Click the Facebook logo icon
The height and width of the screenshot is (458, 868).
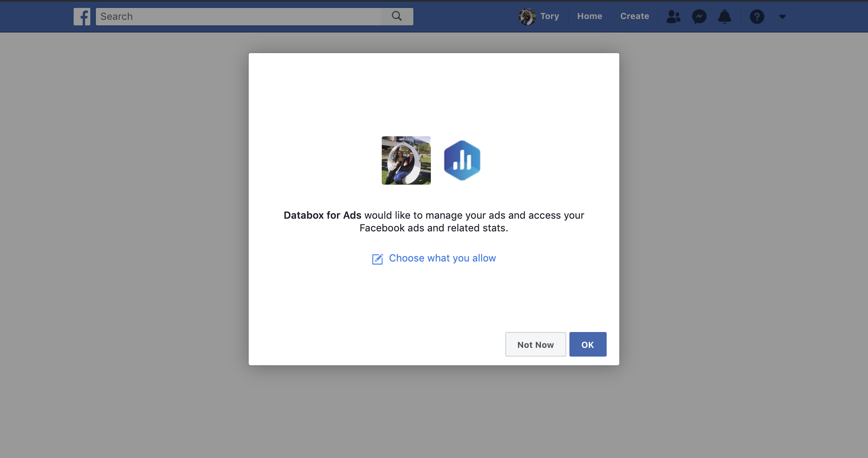pos(82,15)
